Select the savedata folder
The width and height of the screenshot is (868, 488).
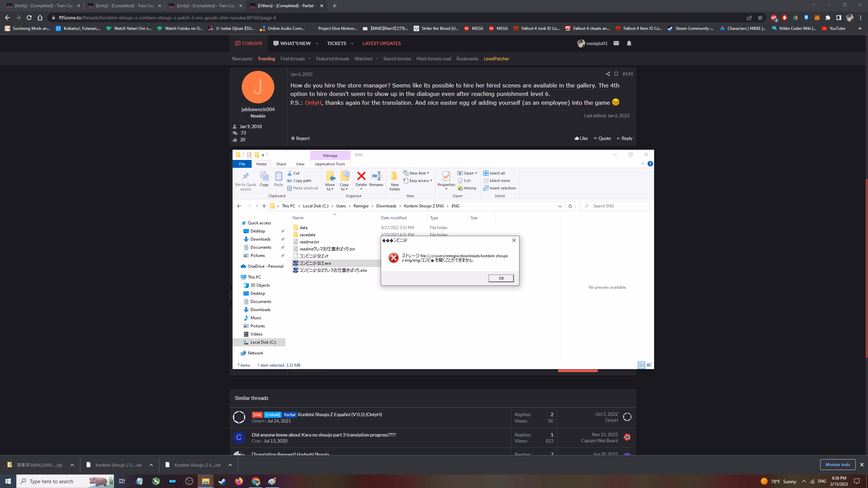[x=307, y=235]
